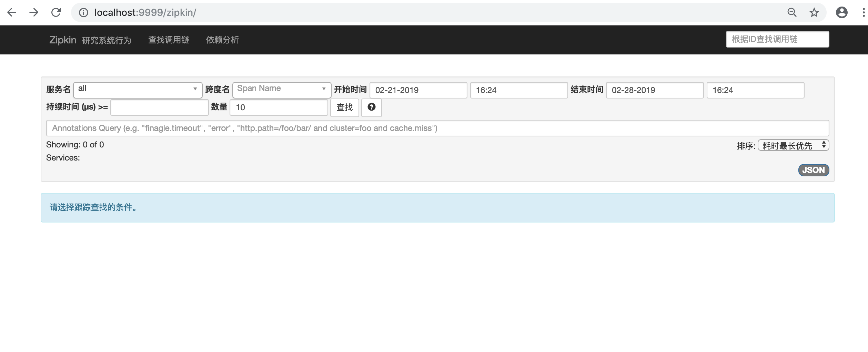Focus the 持续时间 (μs) input field

click(x=160, y=107)
